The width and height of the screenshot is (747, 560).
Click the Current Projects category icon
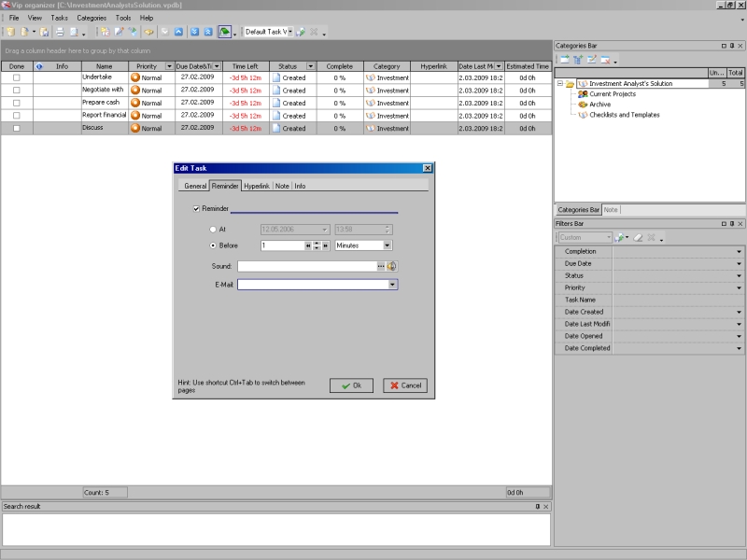click(x=583, y=94)
